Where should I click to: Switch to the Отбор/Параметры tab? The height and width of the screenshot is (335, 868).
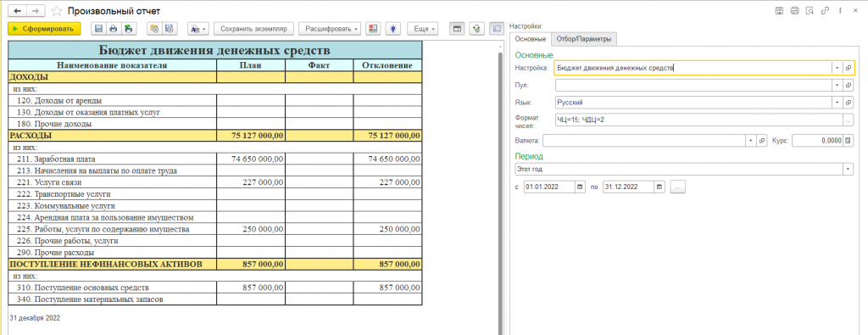[x=585, y=39]
